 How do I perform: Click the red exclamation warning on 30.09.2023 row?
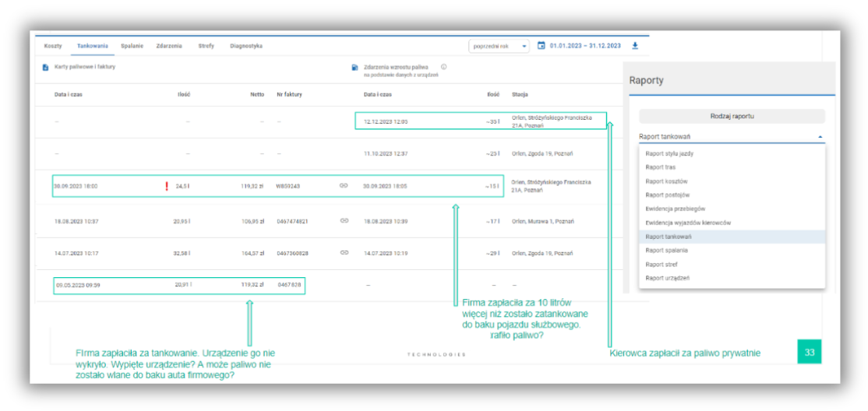[x=166, y=186]
